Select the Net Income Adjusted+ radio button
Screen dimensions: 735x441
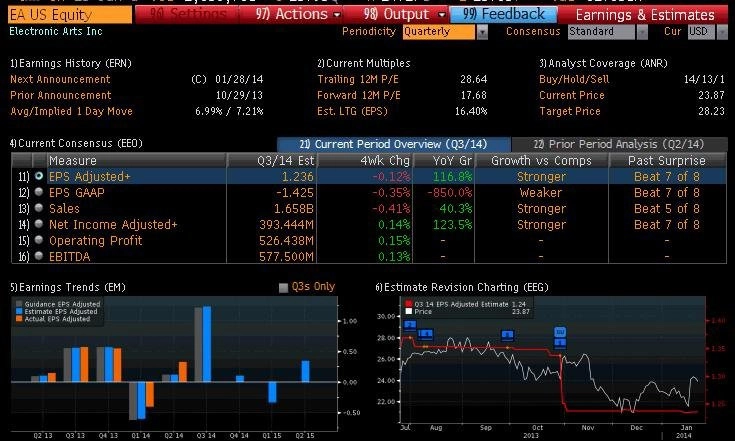pyautogui.click(x=39, y=224)
